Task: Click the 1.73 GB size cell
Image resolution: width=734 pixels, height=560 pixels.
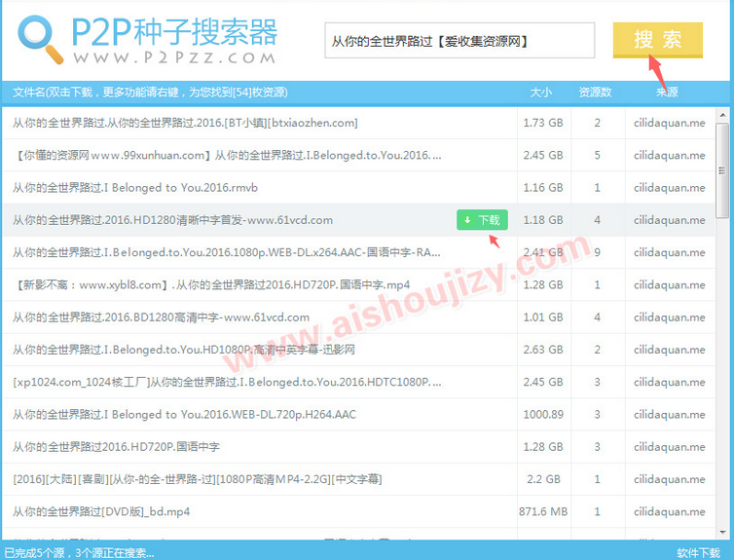Action: [543, 123]
